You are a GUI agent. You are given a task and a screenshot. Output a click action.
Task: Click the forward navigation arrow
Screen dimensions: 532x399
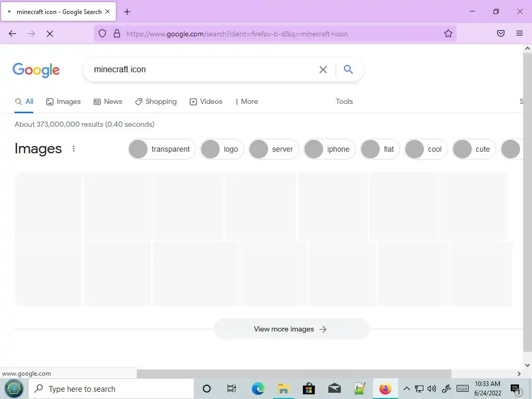[x=31, y=34]
